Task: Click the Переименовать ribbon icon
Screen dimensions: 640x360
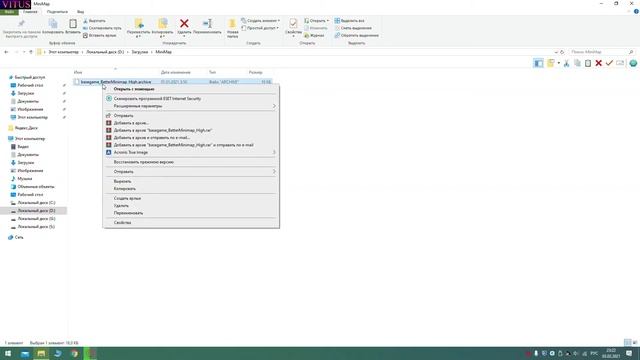Action: pyautogui.click(x=207, y=24)
